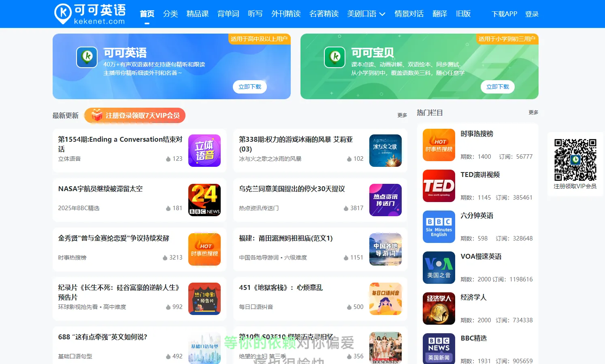The width and height of the screenshot is (605, 364).
Task: Open 六分钟英语 column title
Action: 477,215
